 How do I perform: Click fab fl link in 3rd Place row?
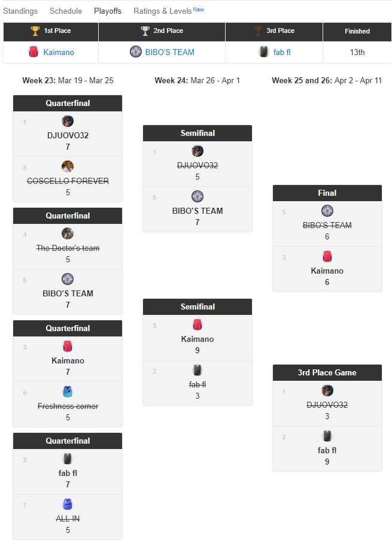pos(282,52)
